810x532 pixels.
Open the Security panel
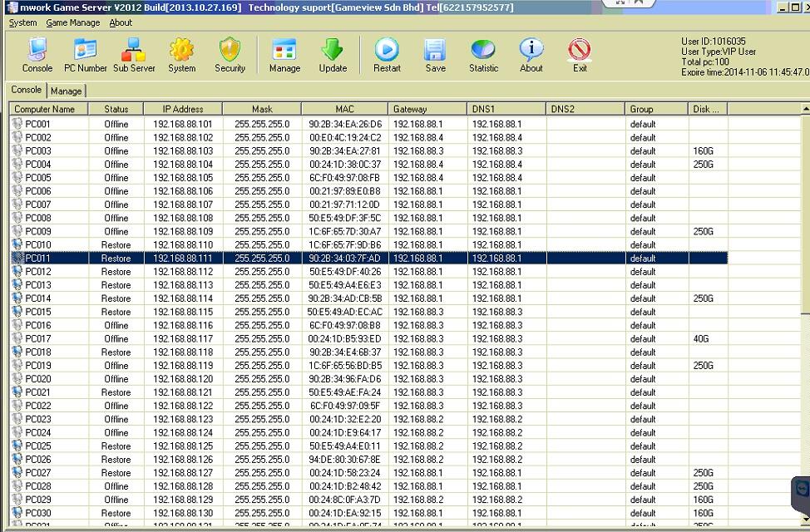tap(230, 54)
